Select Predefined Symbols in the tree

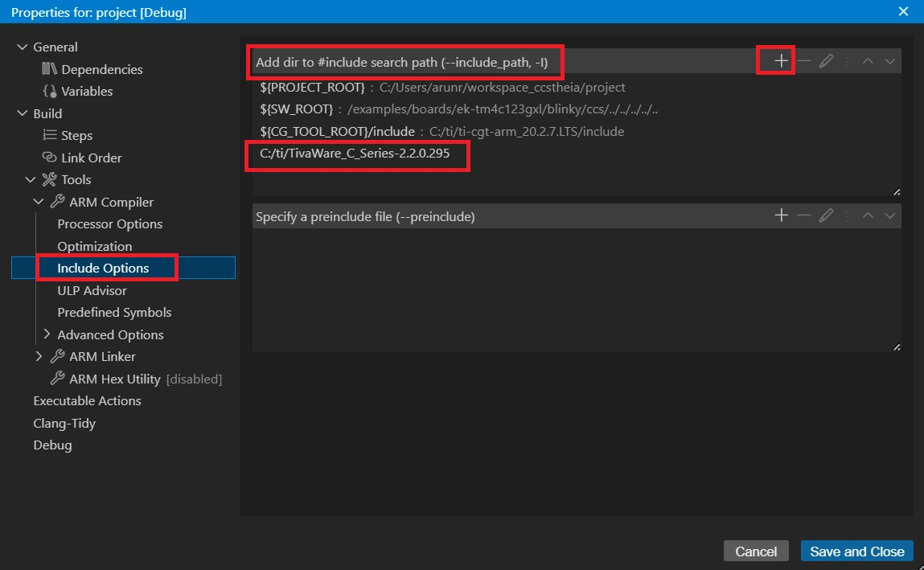click(114, 313)
